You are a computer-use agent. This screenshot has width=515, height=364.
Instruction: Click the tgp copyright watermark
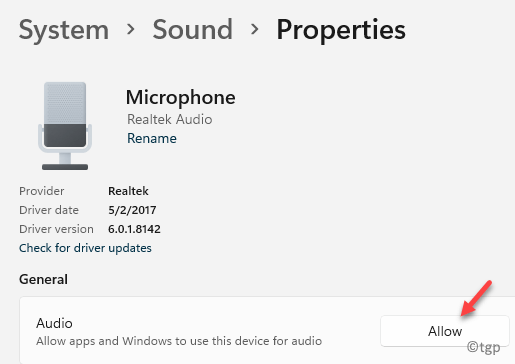[x=483, y=347]
